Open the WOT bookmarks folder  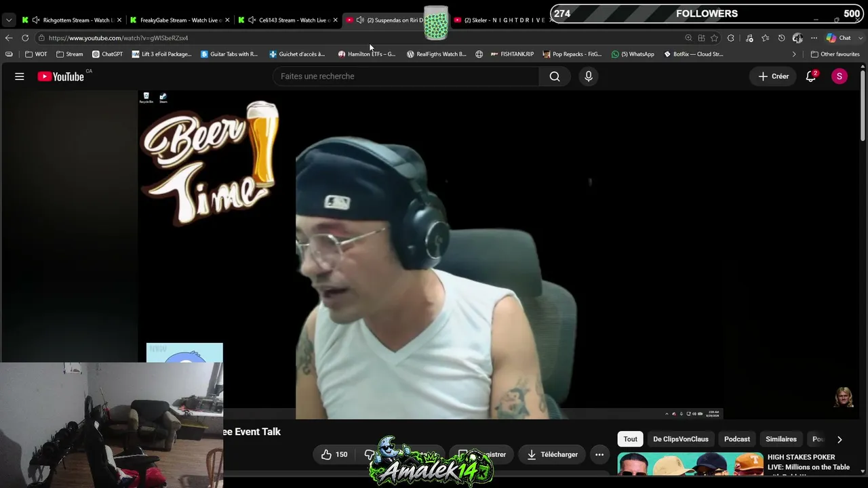[36, 54]
